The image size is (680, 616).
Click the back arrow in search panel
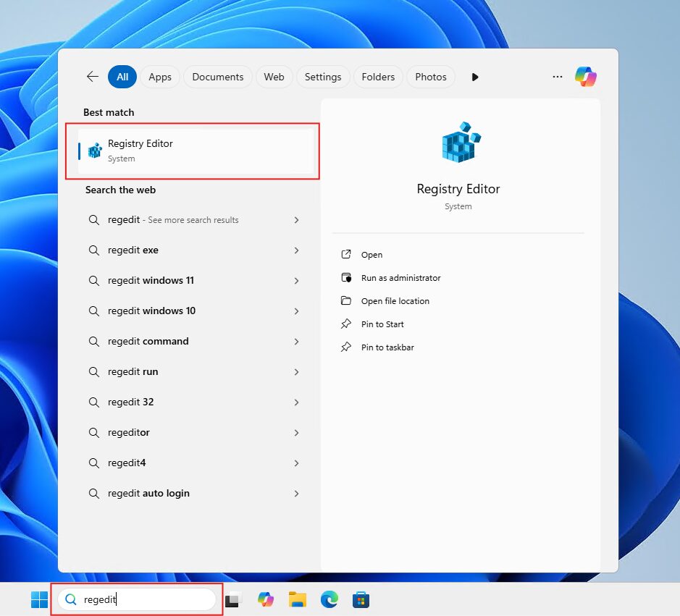pos(93,77)
